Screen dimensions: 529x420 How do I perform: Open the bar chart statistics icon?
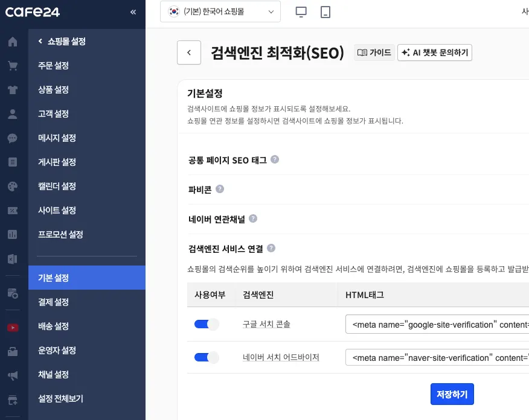click(13, 235)
